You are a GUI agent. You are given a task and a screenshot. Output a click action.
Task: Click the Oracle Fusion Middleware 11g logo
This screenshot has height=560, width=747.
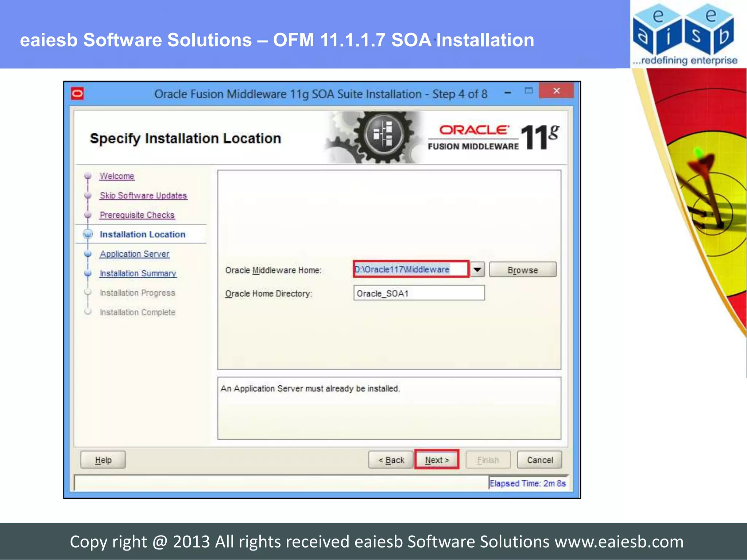[494, 137]
